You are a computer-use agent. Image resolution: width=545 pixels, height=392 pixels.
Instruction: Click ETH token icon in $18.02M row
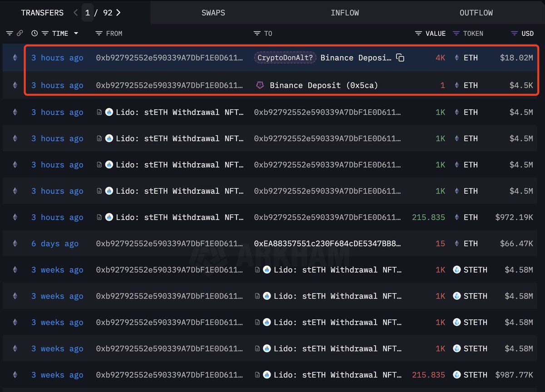(457, 58)
